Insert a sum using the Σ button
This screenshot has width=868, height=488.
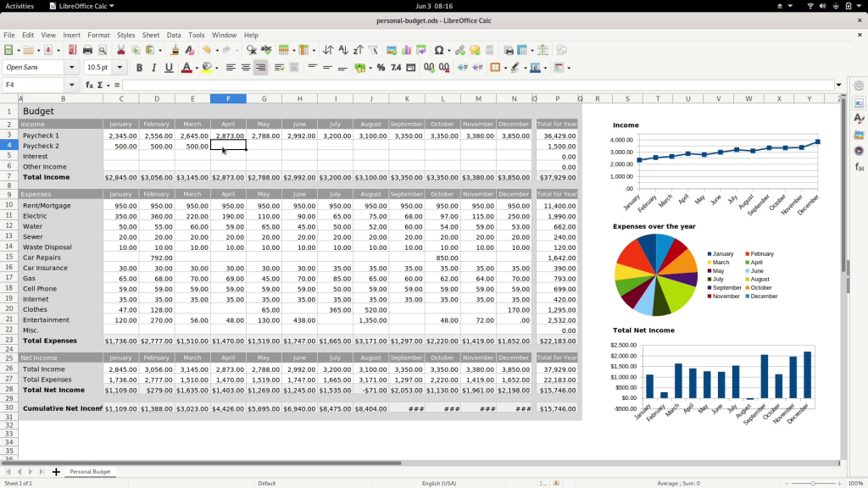point(100,85)
